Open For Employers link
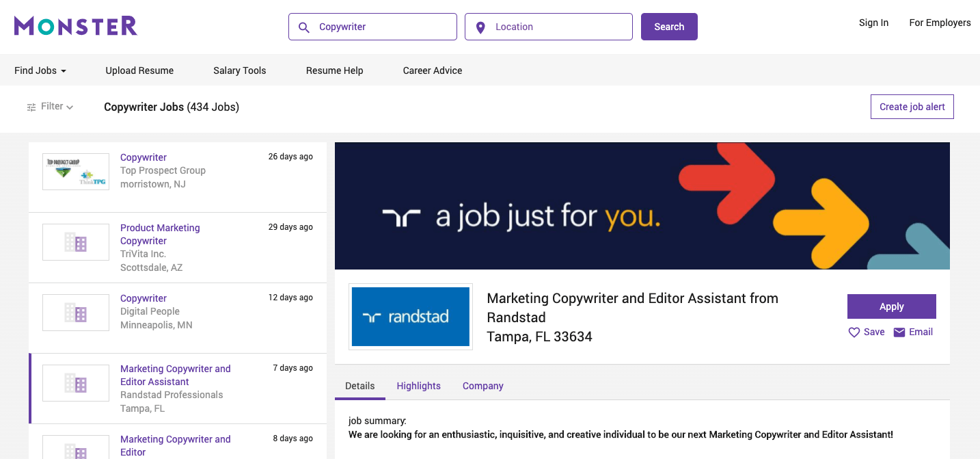980x459 pixels. [940, 23]
